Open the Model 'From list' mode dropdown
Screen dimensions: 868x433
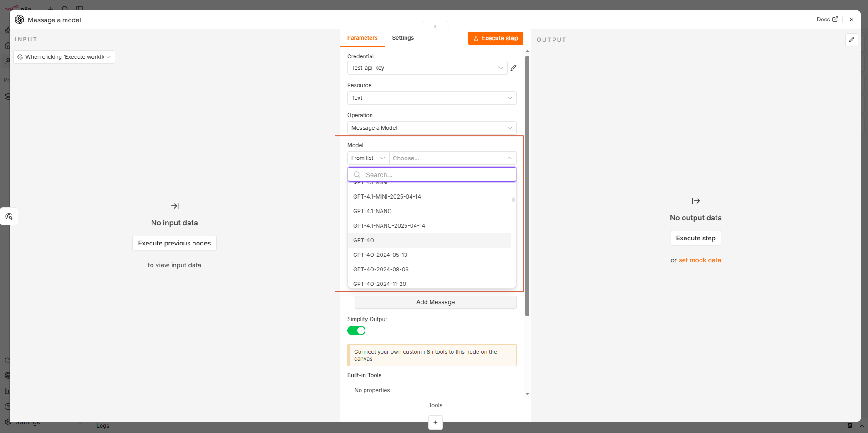coord(368,158)
